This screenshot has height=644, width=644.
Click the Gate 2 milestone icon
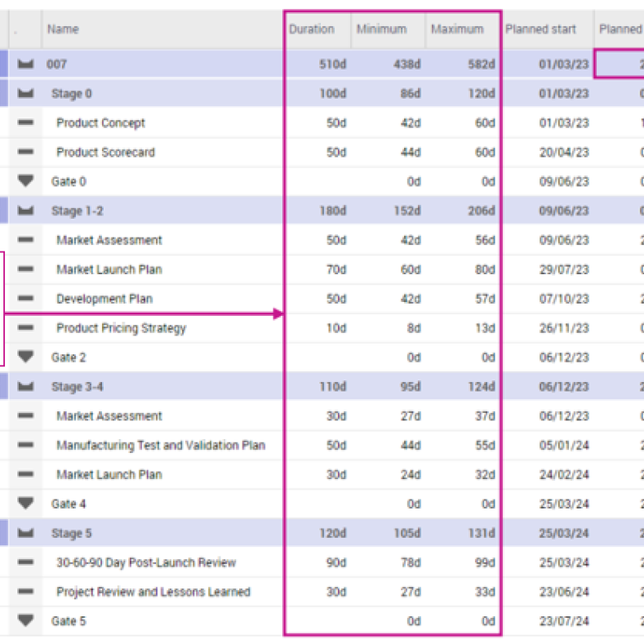coord(25,357)
